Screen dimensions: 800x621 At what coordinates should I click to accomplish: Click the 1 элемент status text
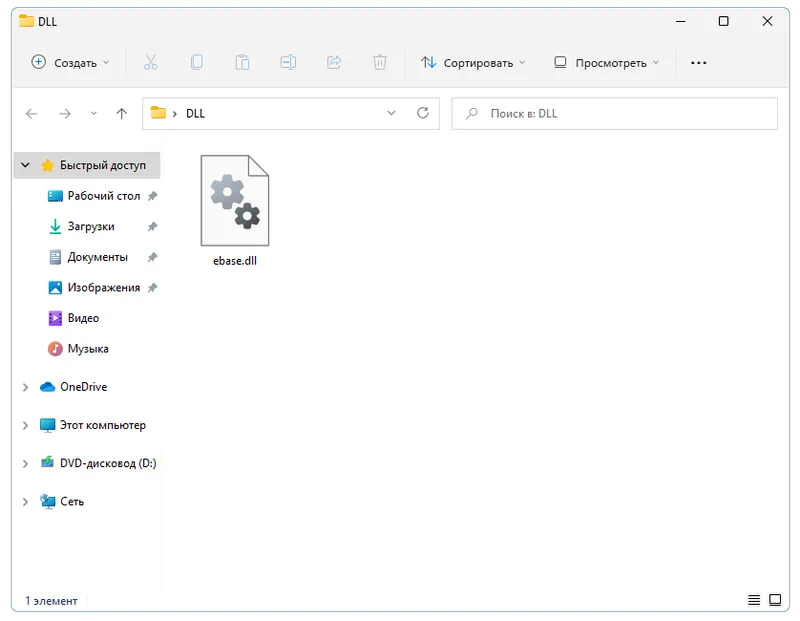51,601
